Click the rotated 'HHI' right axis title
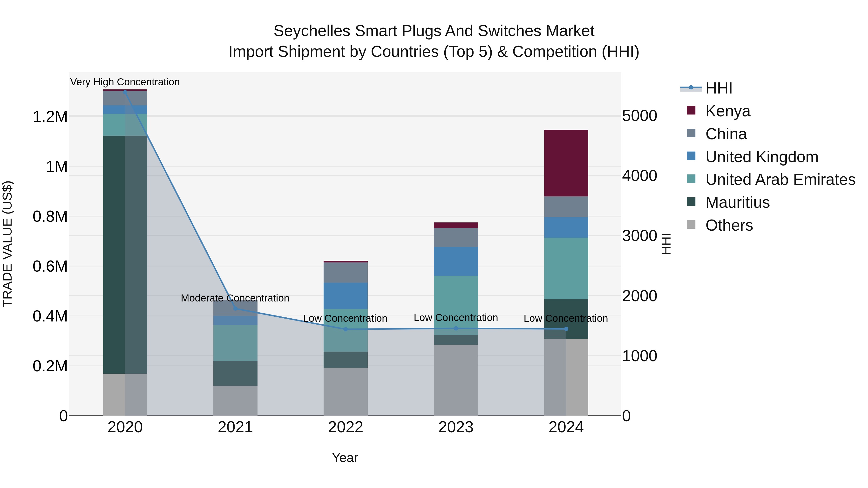 [x=666, y=244]
